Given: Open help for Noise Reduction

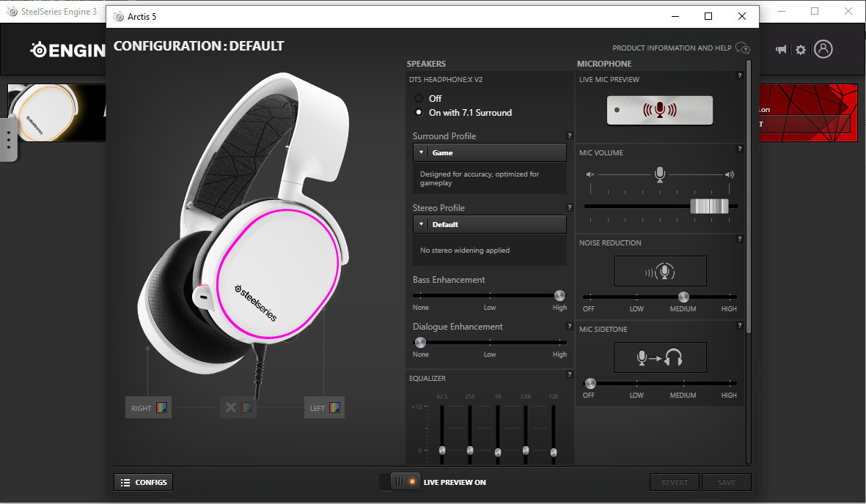Looking at the screenshot, I should pyautogui.click(x=740, y=239).
